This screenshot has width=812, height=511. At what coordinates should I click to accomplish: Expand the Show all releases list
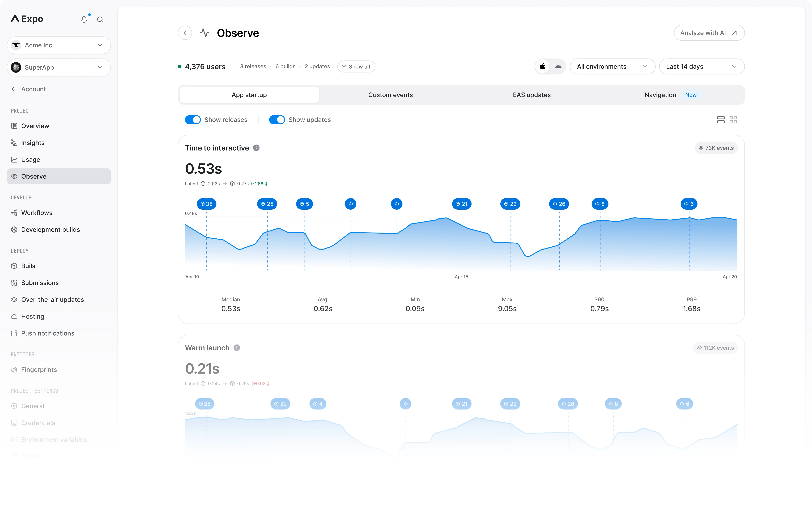pos(356,66)
